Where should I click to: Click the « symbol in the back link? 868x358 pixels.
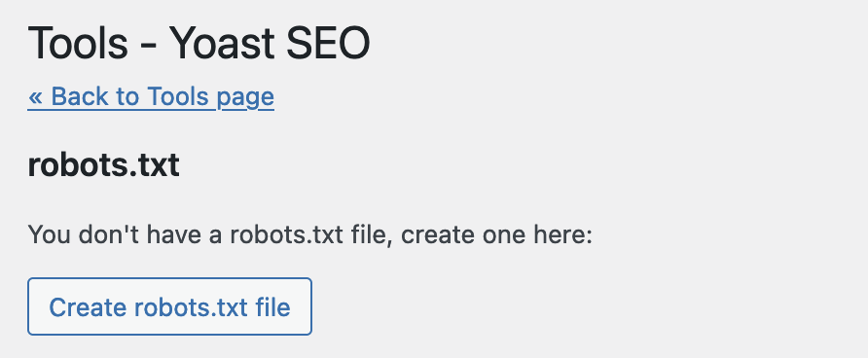point(35,98)
